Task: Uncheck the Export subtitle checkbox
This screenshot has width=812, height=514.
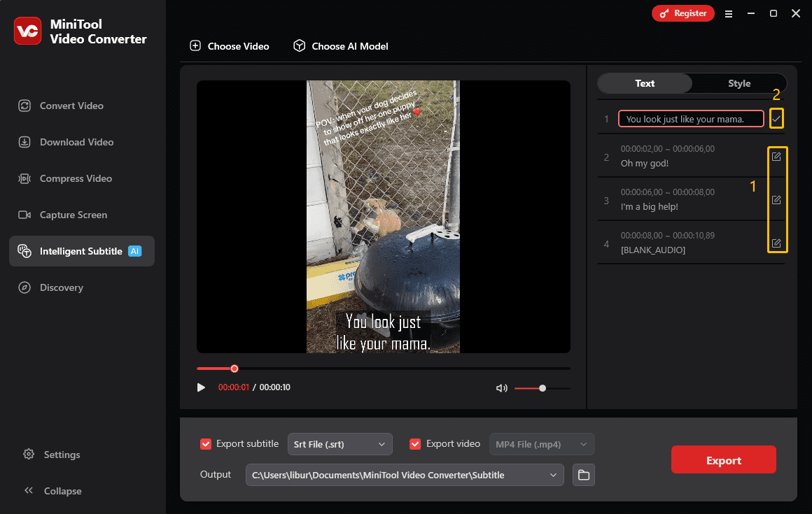Action: (x=206, y=444)
